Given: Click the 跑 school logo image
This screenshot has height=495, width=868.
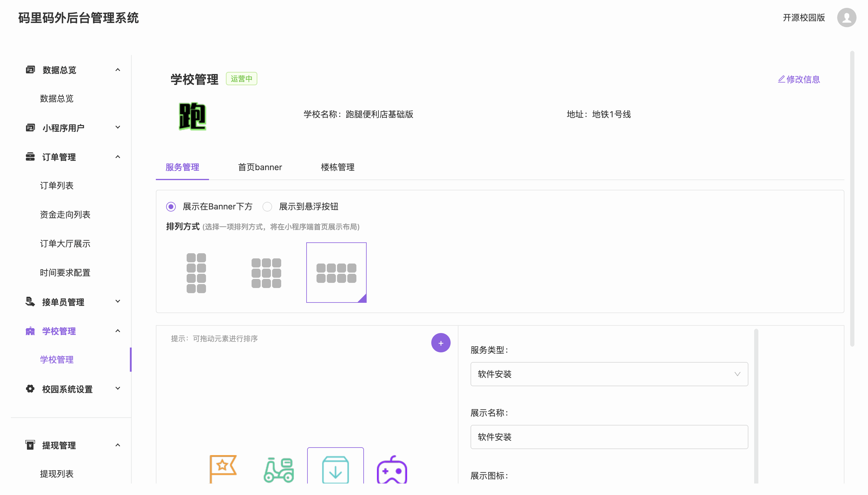Looking at the screenshot, I should (x=192, y=116).
